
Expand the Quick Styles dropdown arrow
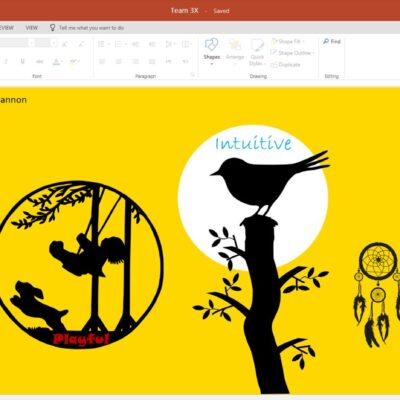tap(265, 63)
